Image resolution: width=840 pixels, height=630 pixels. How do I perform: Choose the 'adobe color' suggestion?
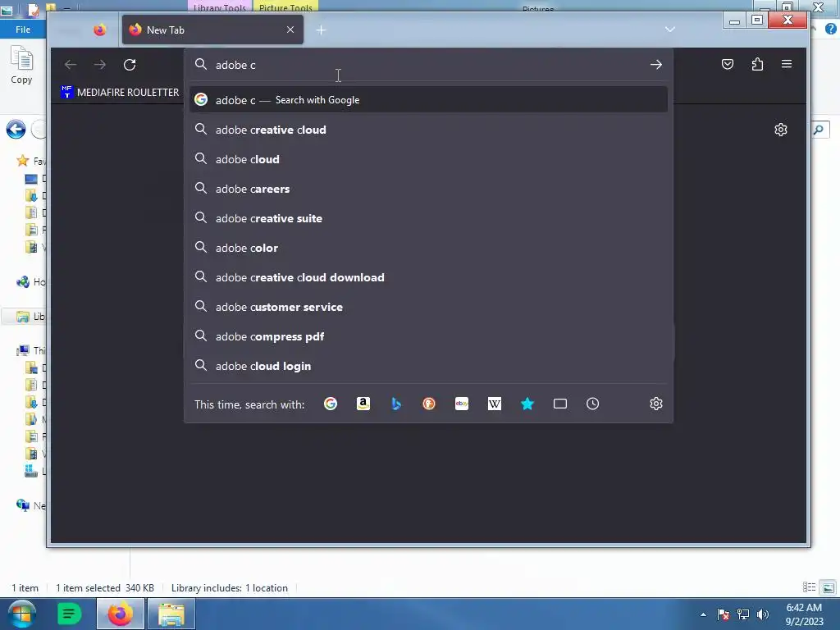click(x=428, y=248)
